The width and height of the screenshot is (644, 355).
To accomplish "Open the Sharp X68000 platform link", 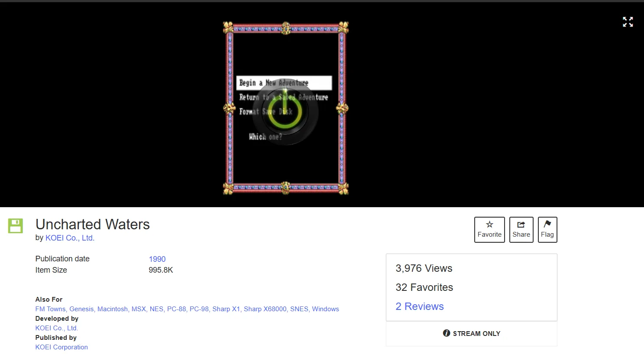I will pyautogui.click(x=265, y=309).
